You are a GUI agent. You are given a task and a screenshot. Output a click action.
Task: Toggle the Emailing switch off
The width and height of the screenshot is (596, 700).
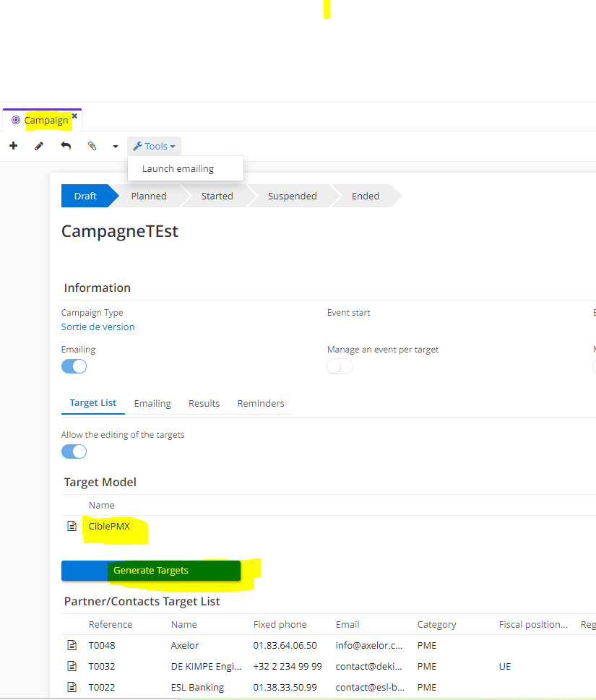(x=74, y=366)
